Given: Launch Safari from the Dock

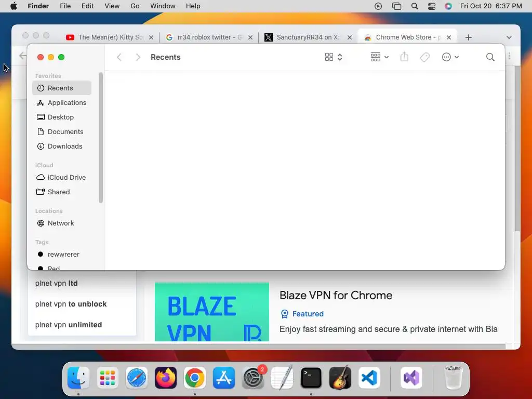Looking at the screenshot, I should (137, 378).
